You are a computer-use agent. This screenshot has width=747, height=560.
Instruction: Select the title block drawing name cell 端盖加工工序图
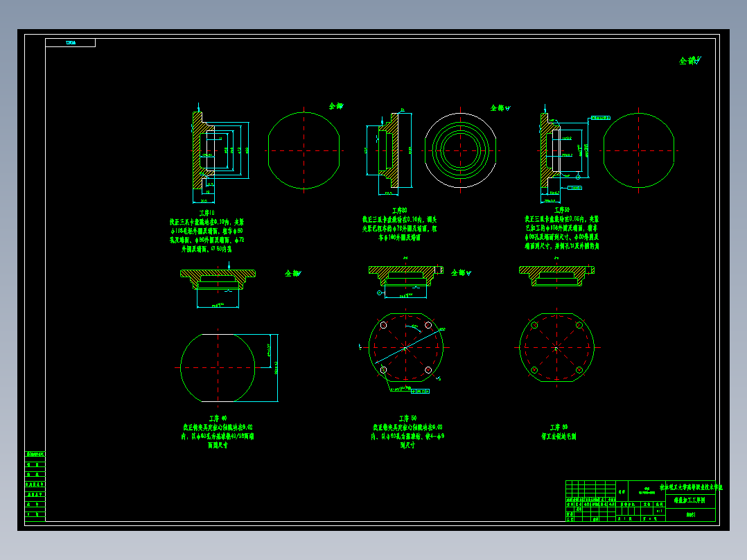(689, 500)
